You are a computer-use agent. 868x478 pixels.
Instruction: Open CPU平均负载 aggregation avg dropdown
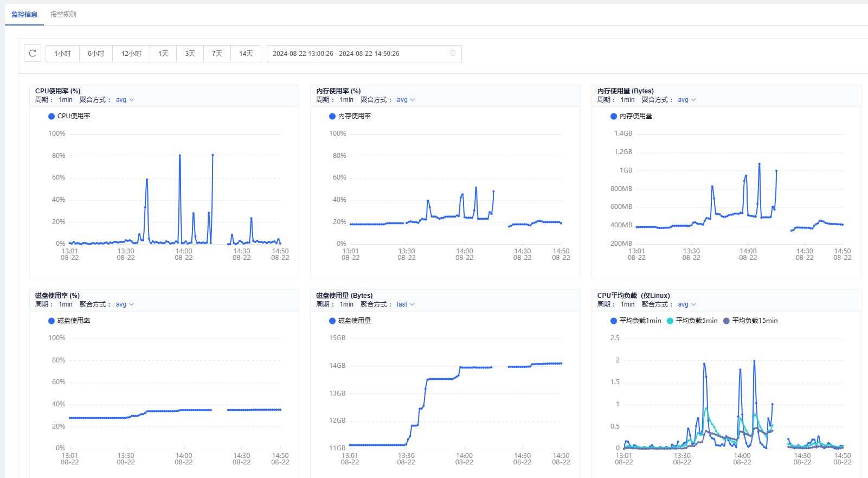click(x=686, y=304)
